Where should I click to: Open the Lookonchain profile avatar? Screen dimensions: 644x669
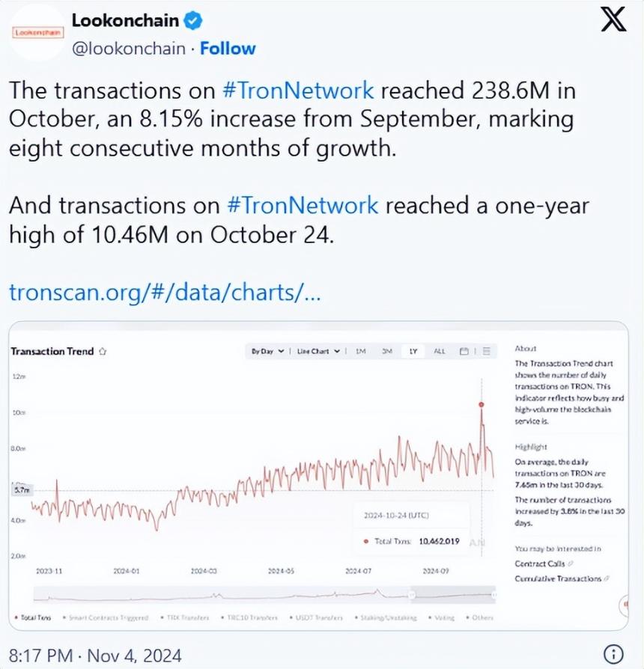click(37, 33)
